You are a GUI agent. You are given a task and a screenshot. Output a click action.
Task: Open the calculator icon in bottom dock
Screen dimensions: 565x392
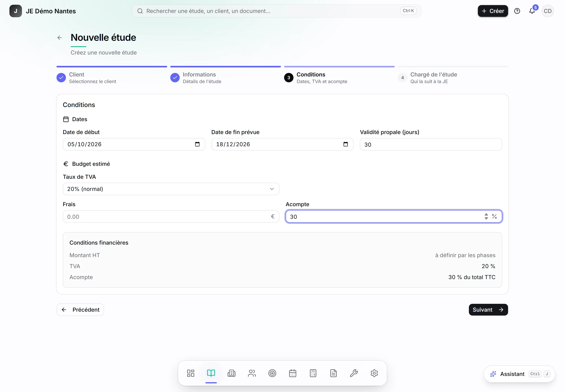313,373
